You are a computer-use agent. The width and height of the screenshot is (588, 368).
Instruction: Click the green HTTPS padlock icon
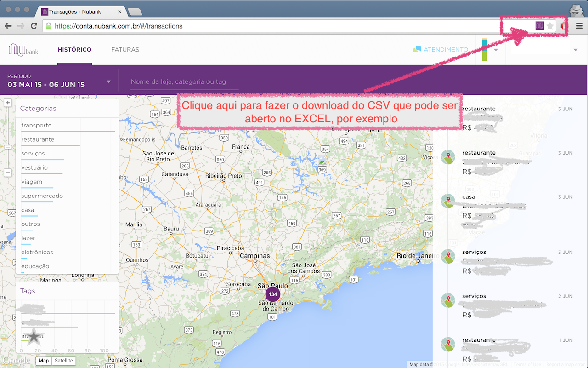tap(49, 26)
